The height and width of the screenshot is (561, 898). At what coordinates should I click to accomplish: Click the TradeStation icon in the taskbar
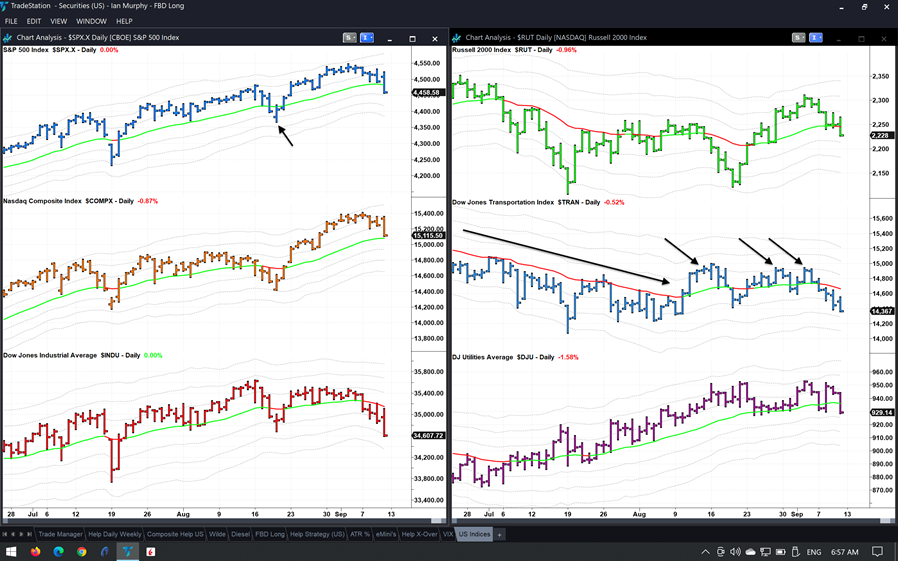point(128,551)
